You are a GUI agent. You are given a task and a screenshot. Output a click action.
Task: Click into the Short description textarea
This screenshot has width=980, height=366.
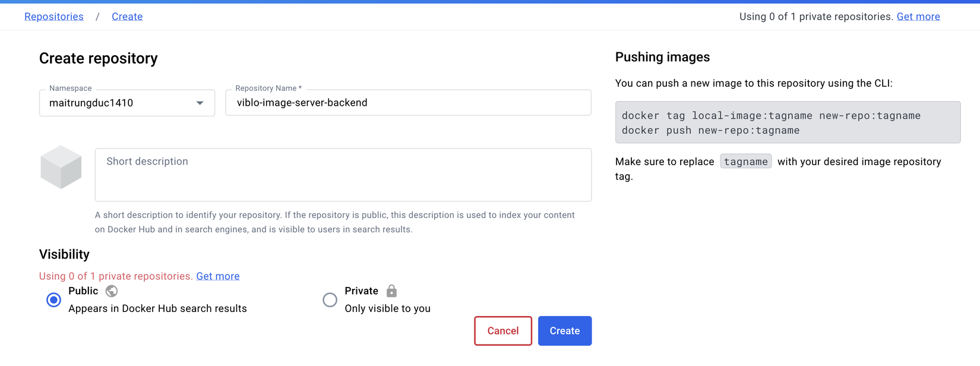pos(343,175)
